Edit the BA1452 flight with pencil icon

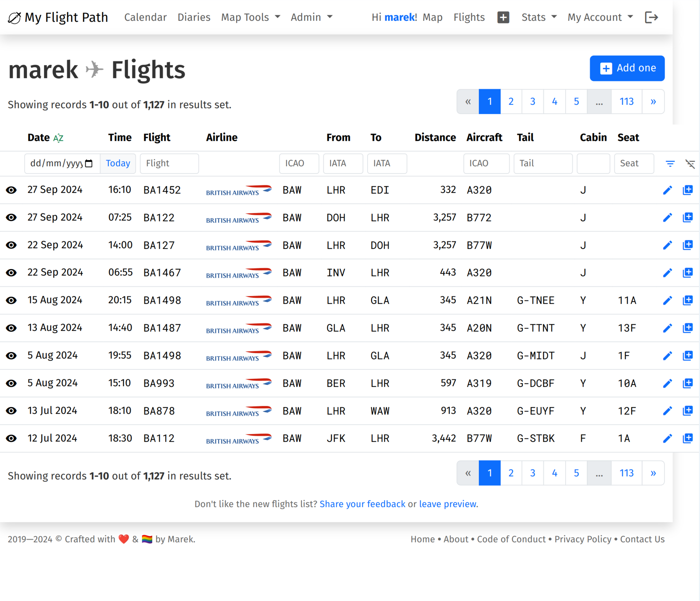point(667,190)
